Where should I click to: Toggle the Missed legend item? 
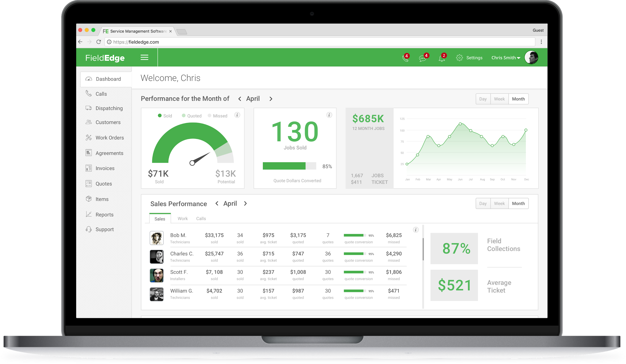(217, 116)
